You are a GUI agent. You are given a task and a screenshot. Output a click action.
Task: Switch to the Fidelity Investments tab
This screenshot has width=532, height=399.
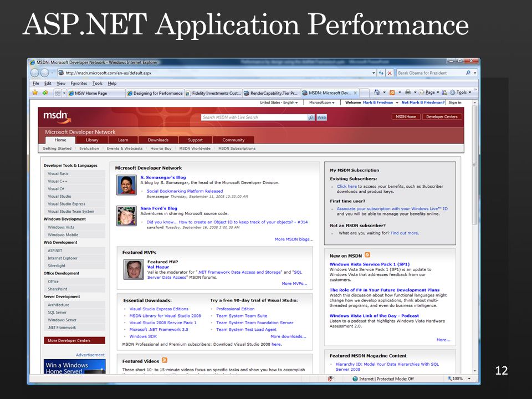click(213, 93)
